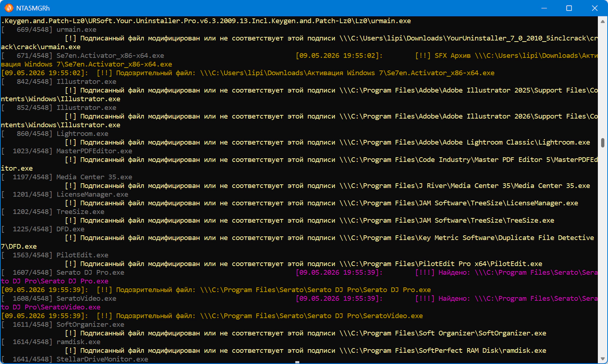The height and width of the screenshot is (364, 608).
Task: Click the Soft Organizer path text
Action: coord(443,333)
